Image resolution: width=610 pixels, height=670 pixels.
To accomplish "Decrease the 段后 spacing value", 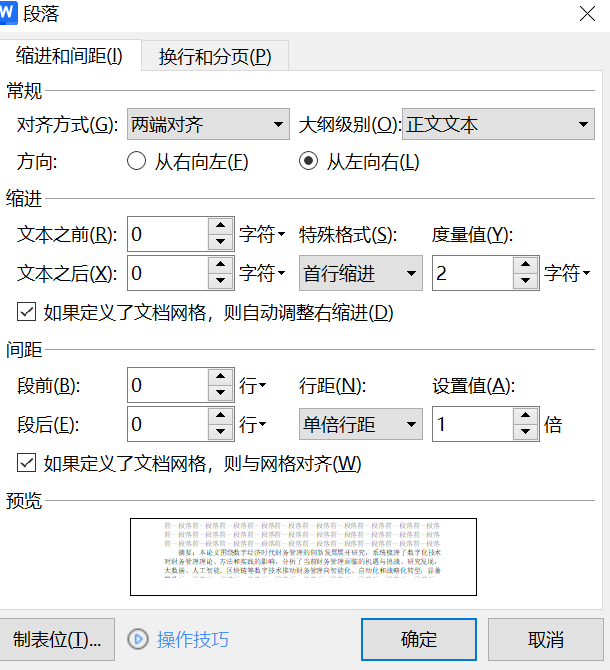I will coord(220,432).
